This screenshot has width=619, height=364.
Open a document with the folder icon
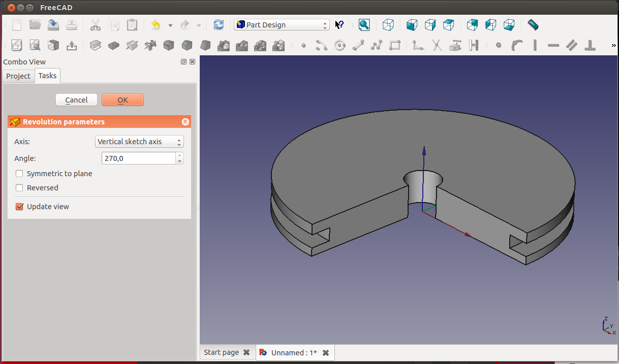click(x=35, y=24)
